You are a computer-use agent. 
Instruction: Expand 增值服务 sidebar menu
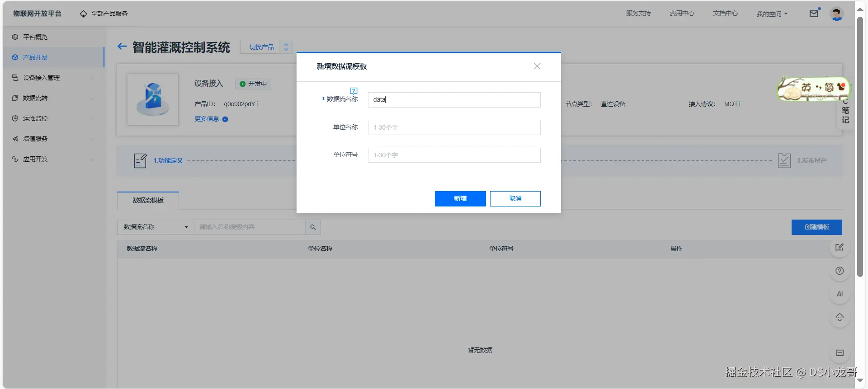point(53,139)
